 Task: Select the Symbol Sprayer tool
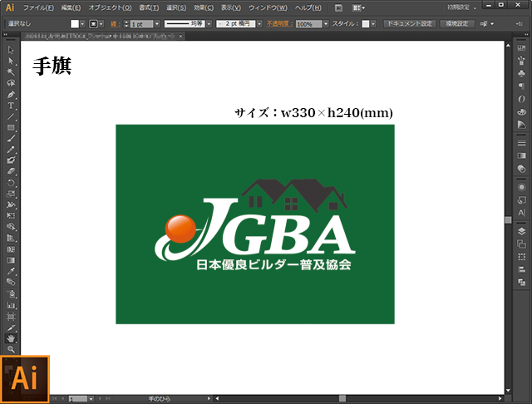(11, 294)
